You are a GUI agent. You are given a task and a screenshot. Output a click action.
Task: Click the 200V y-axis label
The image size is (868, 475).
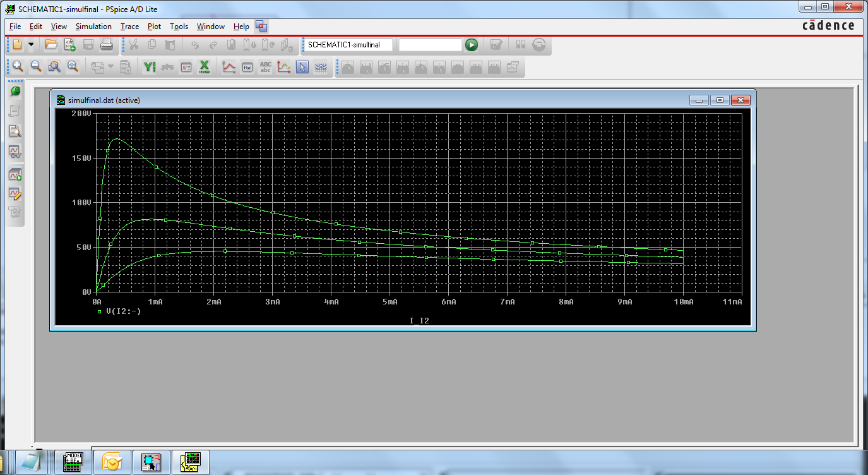(81, 113)
